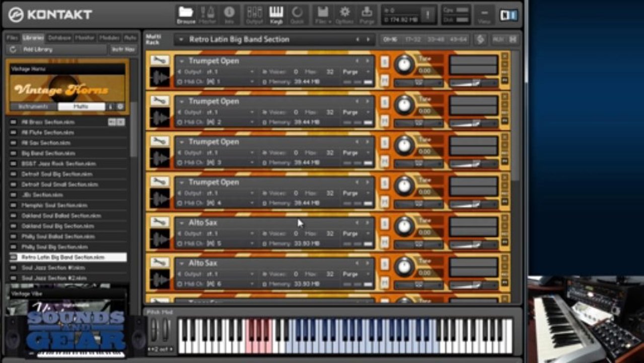Open the Browse folder icon in toolbar
The height and width of the screenshot is (363, 644).
186,15
